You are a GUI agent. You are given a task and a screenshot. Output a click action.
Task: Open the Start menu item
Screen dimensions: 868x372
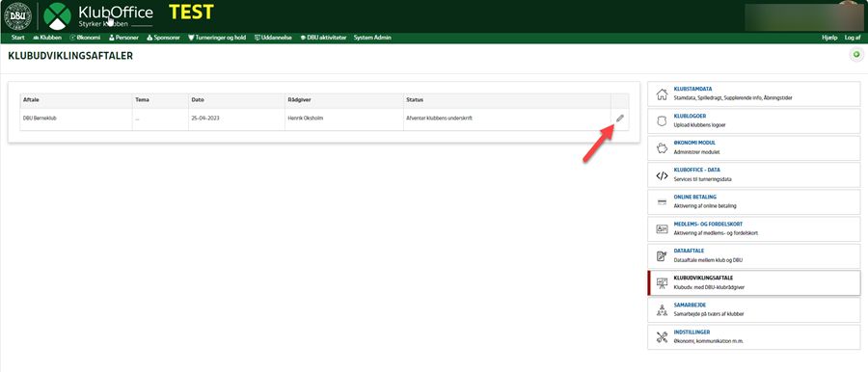click(17, 38)
